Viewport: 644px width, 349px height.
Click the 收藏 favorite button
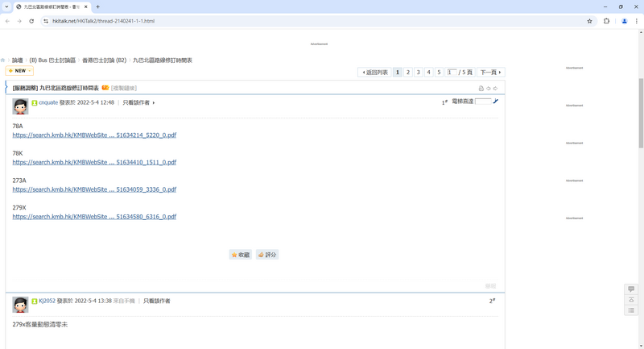(x=240, y=255)
